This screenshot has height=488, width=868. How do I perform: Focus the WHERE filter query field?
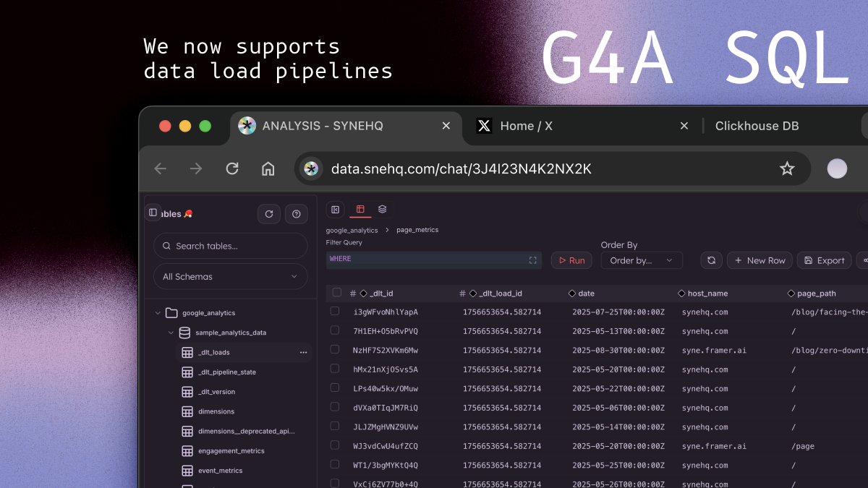[434, 260]
